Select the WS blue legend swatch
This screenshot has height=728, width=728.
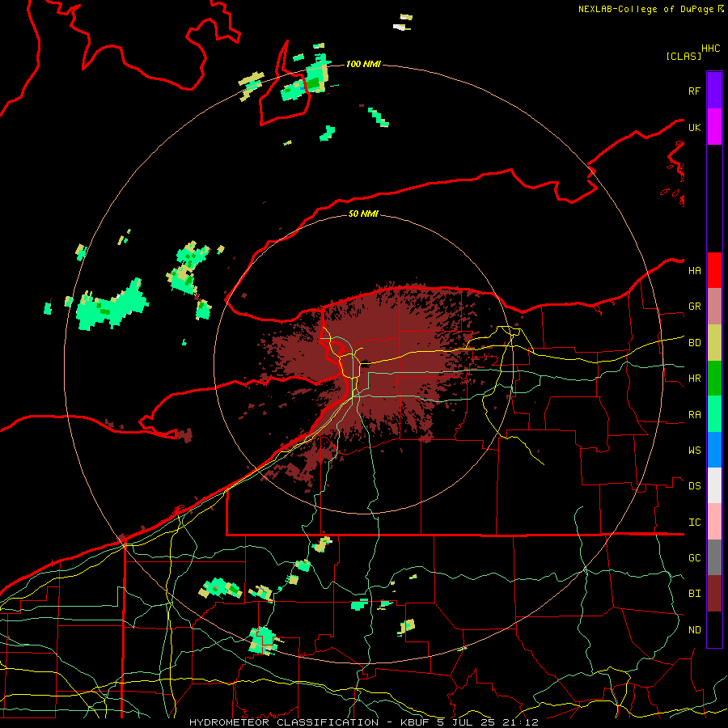pyautogui.click(x=714, y=450)
